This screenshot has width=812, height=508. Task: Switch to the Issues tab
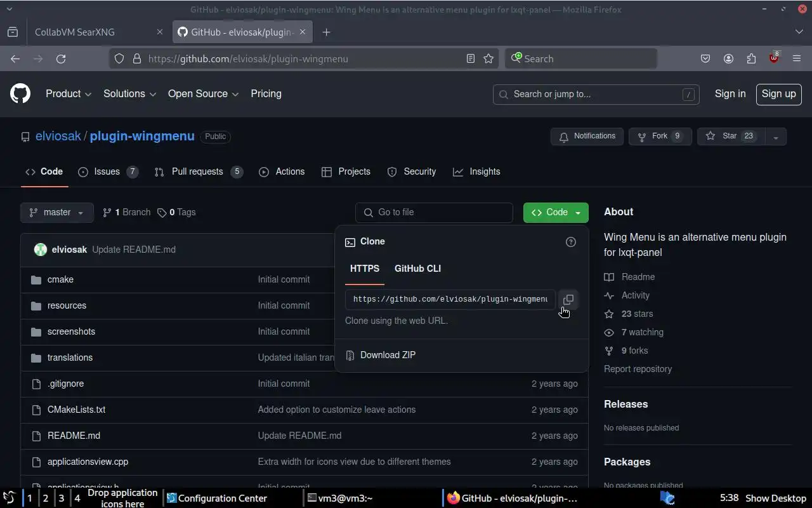(x=108, y=171)
